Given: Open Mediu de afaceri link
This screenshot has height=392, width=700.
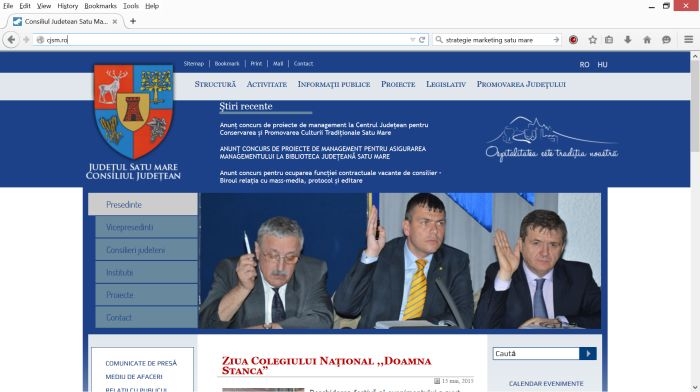Looking at the screenshot, I should pyautogui.click(x=134, y=377).
